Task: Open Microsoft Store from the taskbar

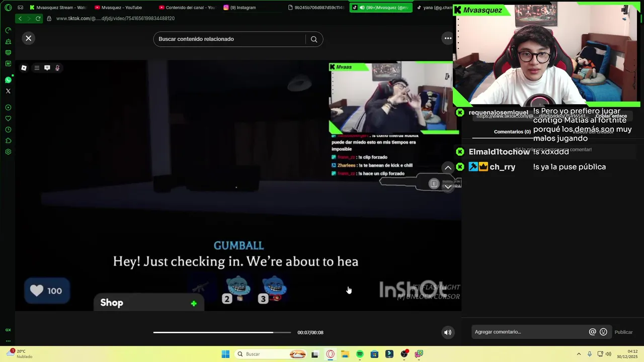Action: tap(374, 354)
